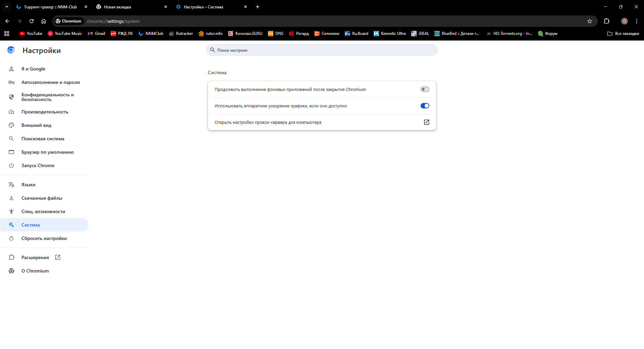Click the open proxy settings external link icon
Image resolution: width=644 pixels, height=349 pixels.
(426, 122)
